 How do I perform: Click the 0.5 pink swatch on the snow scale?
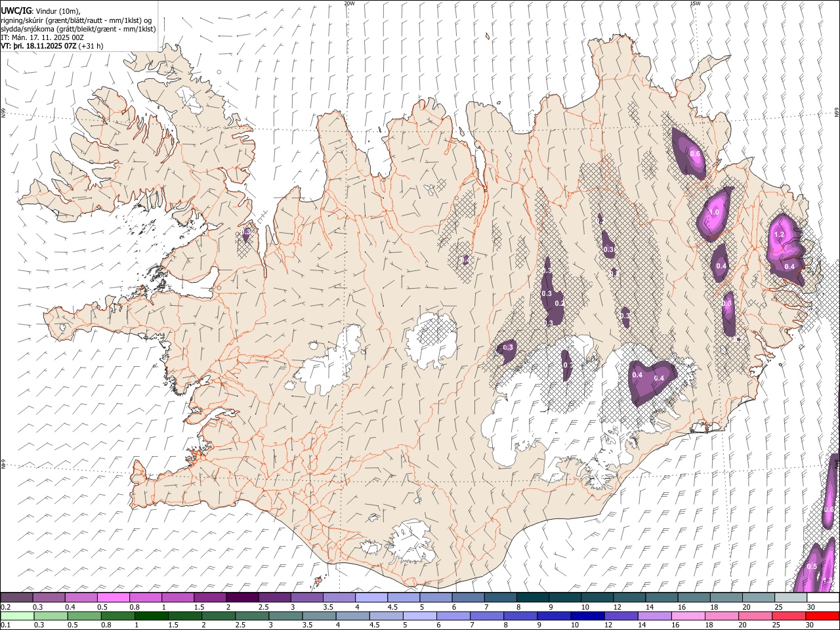point(113,597)
